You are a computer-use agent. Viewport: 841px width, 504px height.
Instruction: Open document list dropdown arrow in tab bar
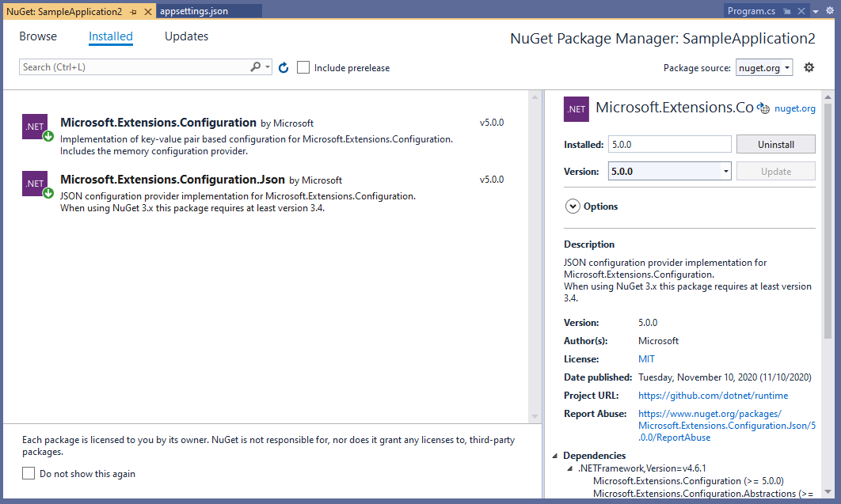(815, 11)
